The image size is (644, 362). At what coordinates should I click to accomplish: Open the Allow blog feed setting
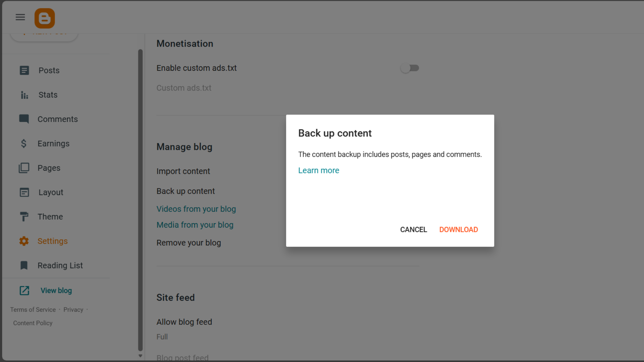click(184, 322)
